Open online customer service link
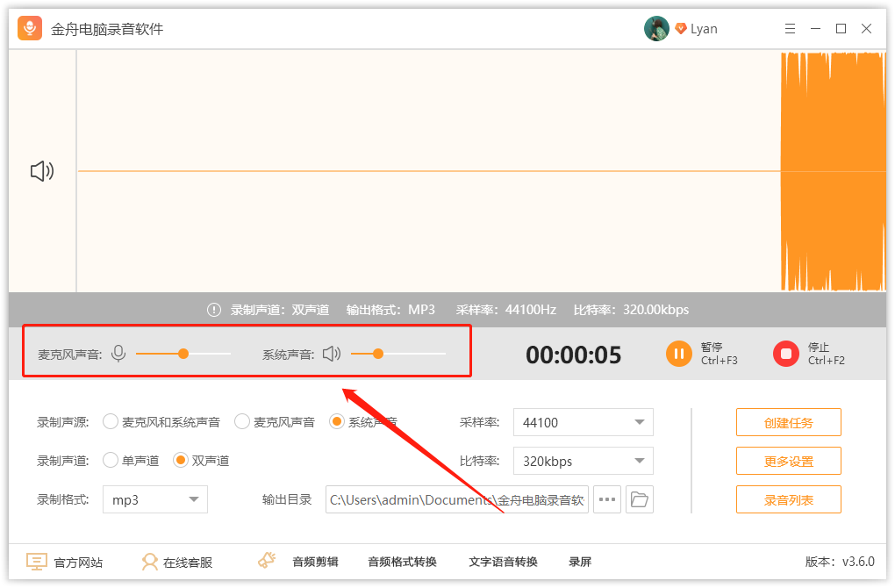Image resolution: width=895 pixels, height=588 pixels. [188, 563]
